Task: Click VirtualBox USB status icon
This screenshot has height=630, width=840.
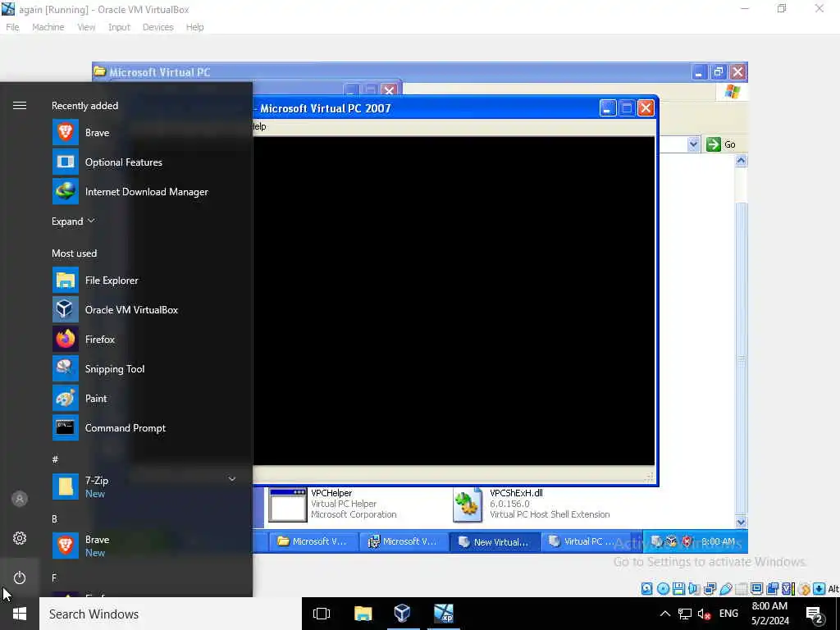Action: [726, 589]
